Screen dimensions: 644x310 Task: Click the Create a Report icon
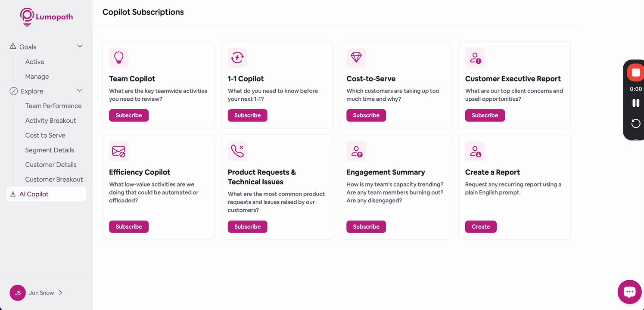pos(475,151)
